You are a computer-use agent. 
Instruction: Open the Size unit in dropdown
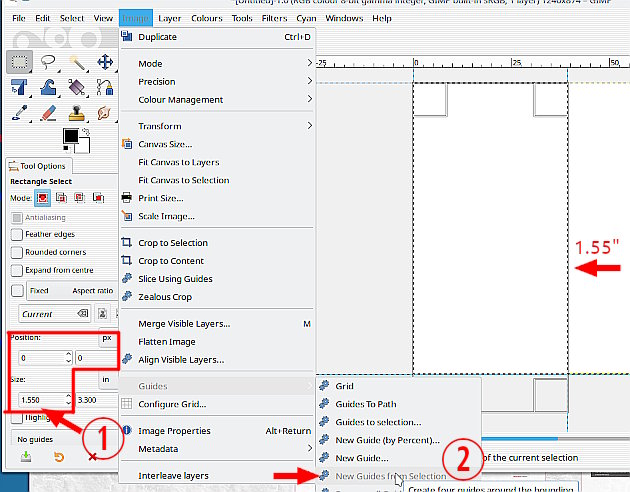108,380
